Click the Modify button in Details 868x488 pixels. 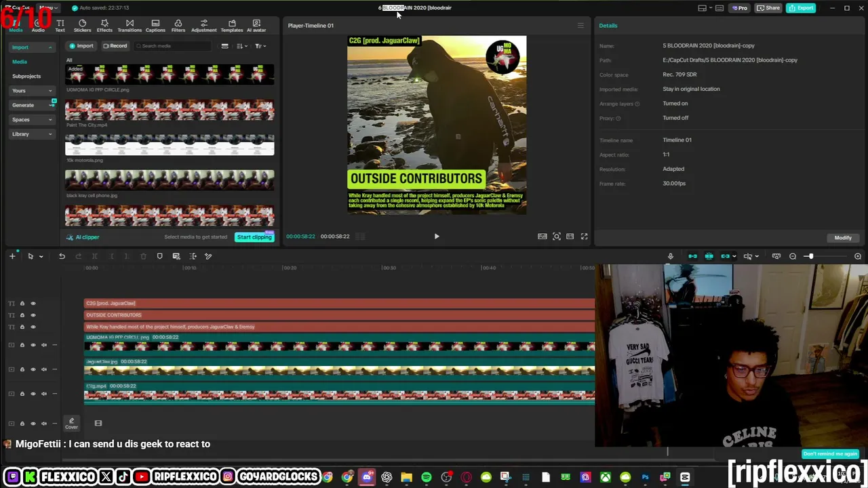pyautogui.click(x=843, y=238)
